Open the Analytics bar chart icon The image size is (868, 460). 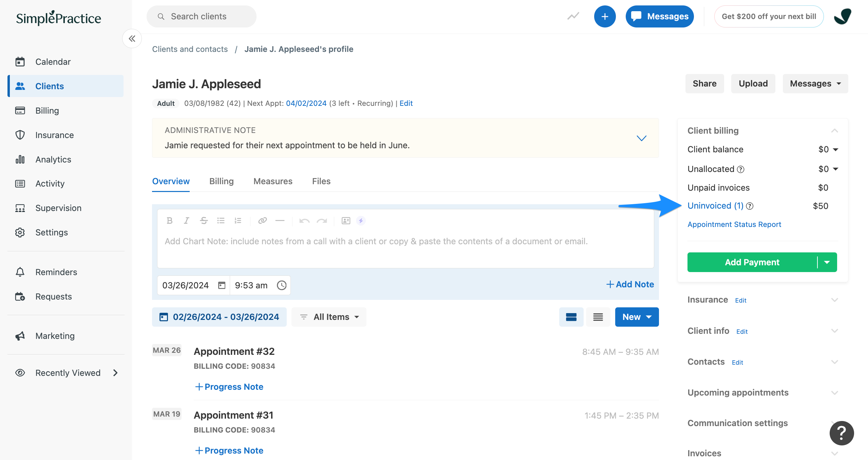click(20, 159)
